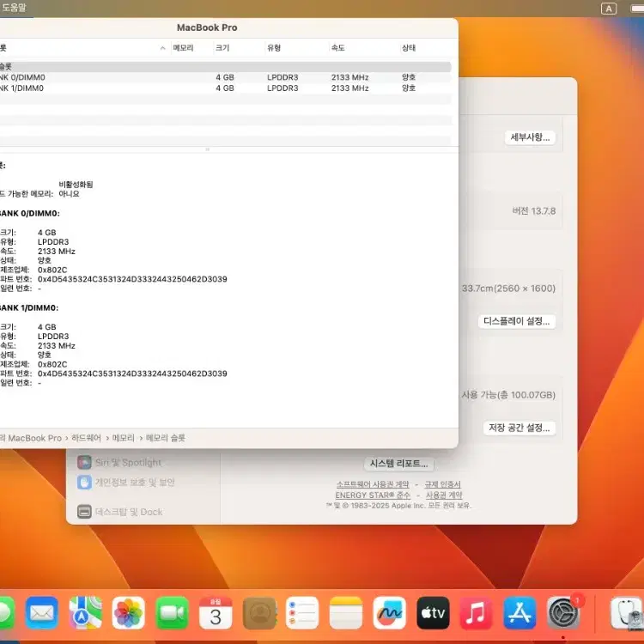Click MacBook Pro window title
Screen dimensions: 644x644
click(207, 27)
